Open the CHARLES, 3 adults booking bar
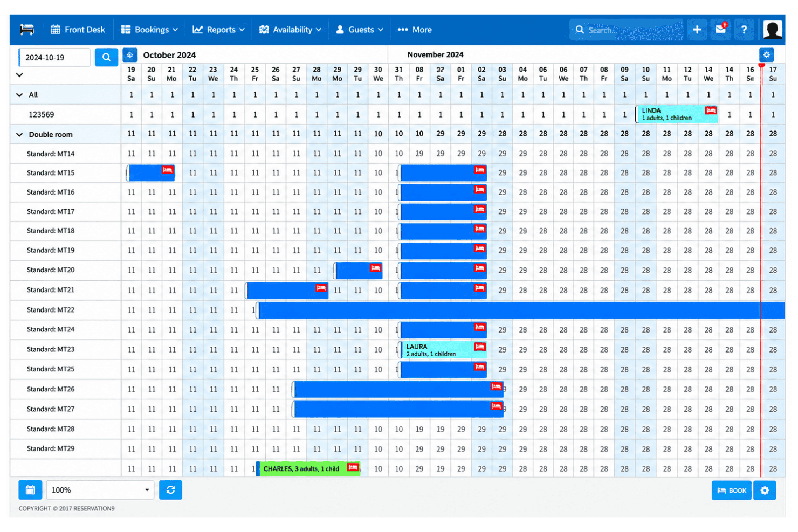 [x=308, y=468]
